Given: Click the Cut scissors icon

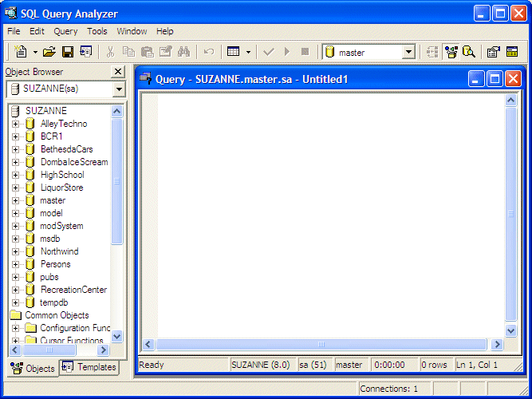Looking at the screenshot, I should [110, 52].
